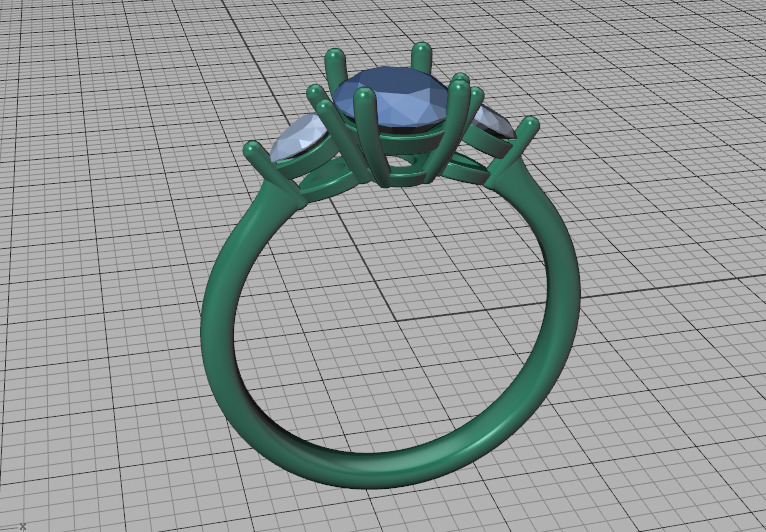
Task: Click the x axis label in the viewport corner
Action: point(22,526)
